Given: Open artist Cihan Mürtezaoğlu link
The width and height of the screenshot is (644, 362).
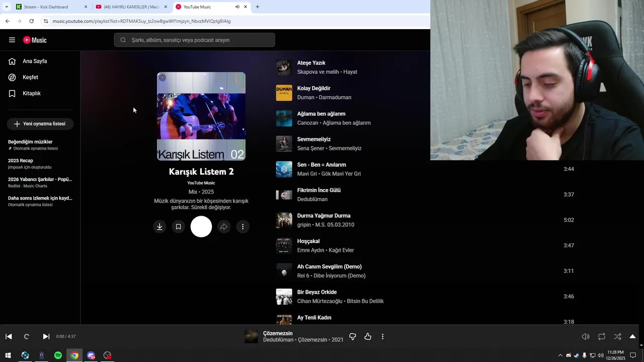Looking at the screenshot, I should [319, 301].
